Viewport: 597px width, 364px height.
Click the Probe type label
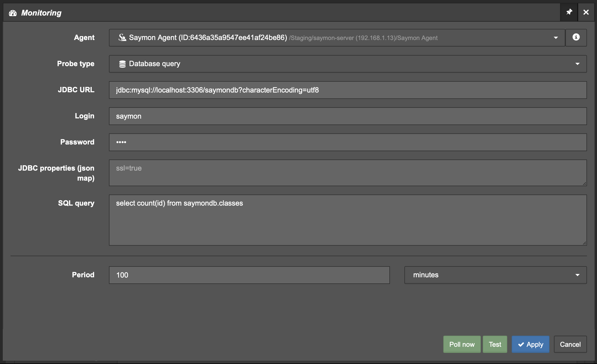[76, 64]
